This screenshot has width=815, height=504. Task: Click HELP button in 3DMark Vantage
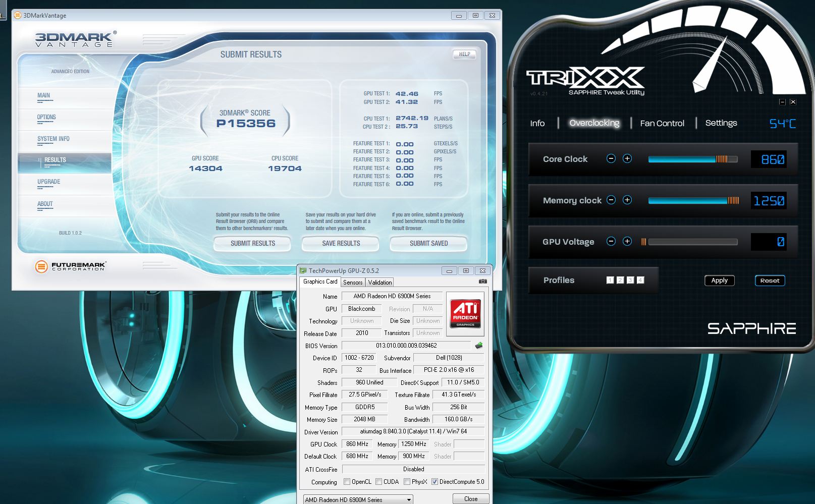pyautogui.click(x=464, y=54)
